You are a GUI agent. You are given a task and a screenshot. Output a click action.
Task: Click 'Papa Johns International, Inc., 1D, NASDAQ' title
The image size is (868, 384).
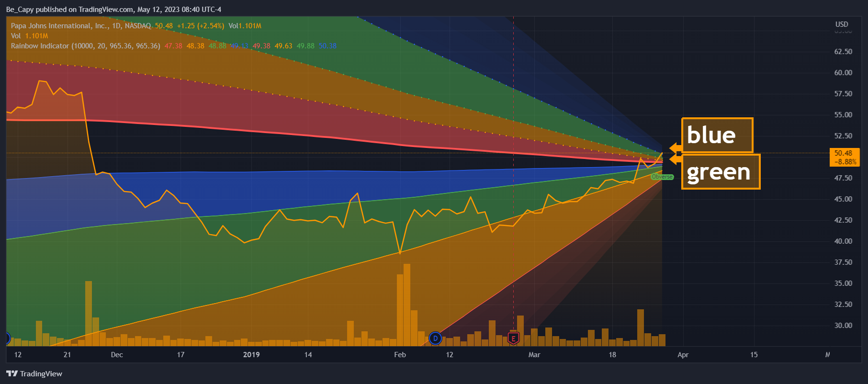click(81, 26)
